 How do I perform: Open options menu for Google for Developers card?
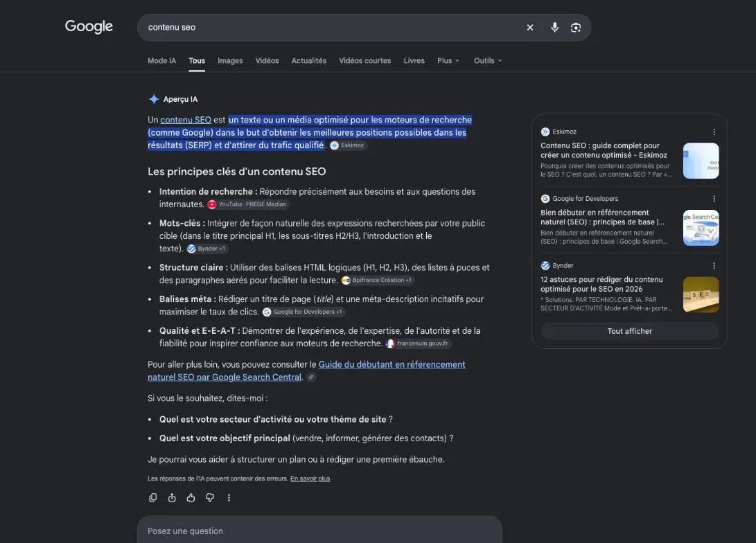click(714, 199)
